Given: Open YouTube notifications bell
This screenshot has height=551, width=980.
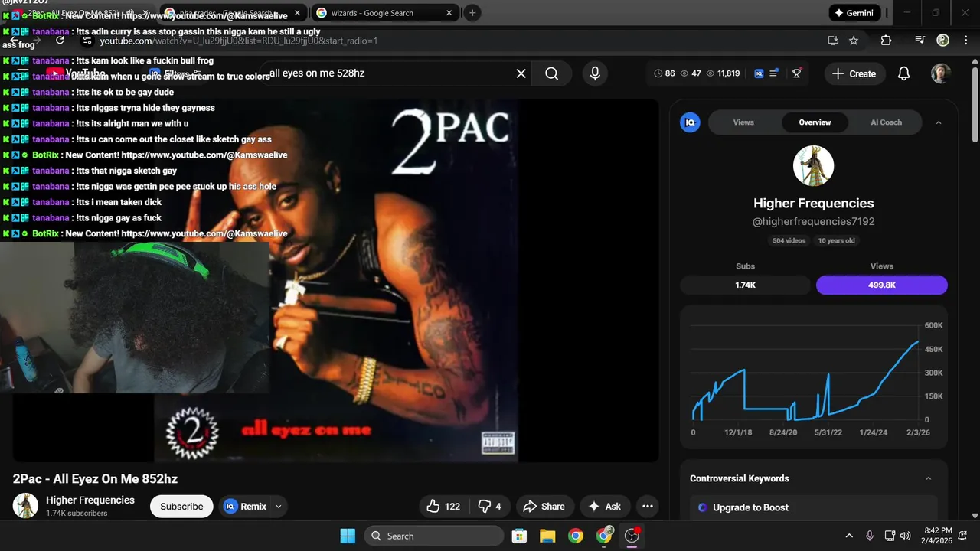Looking at the screenshot, I should click(903, 73).
